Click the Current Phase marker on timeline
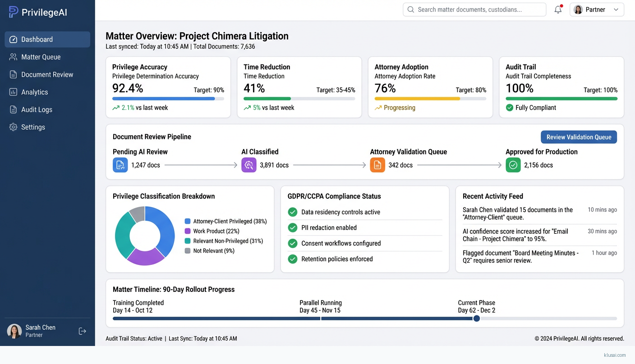635x364 pixels. point(477,318)
